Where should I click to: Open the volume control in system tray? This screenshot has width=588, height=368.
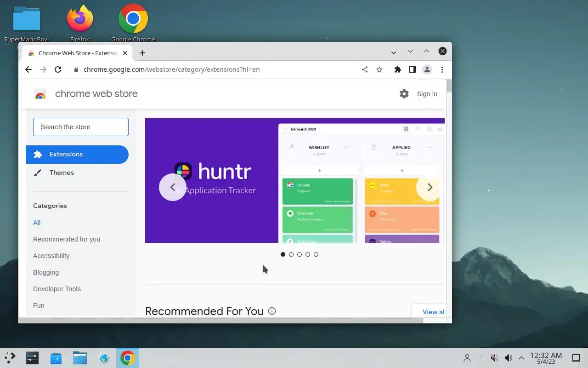(508, 358)
